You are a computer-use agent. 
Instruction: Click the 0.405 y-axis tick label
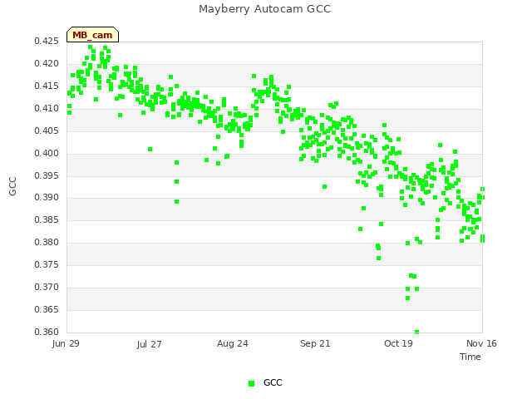(x=47, y=131)
